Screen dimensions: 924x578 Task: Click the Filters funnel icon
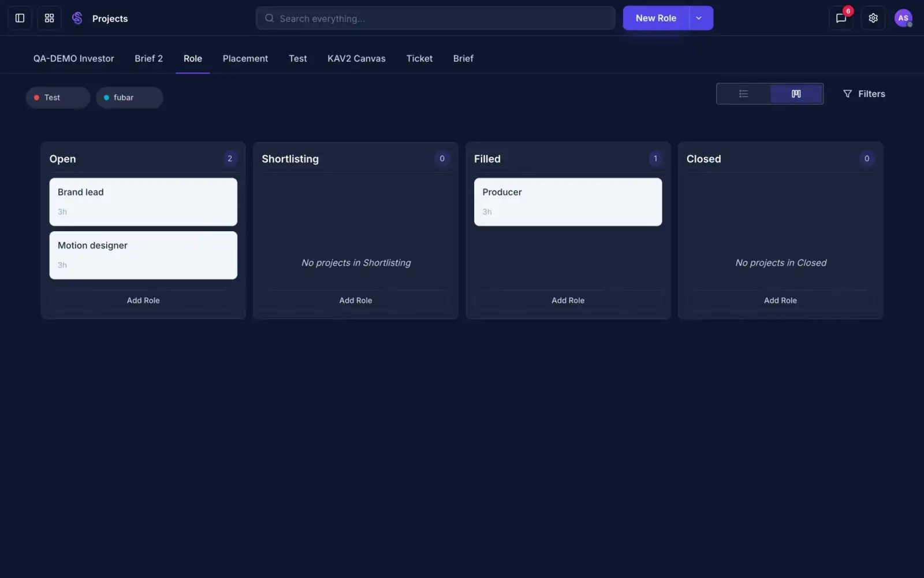[x=847, y=94]
